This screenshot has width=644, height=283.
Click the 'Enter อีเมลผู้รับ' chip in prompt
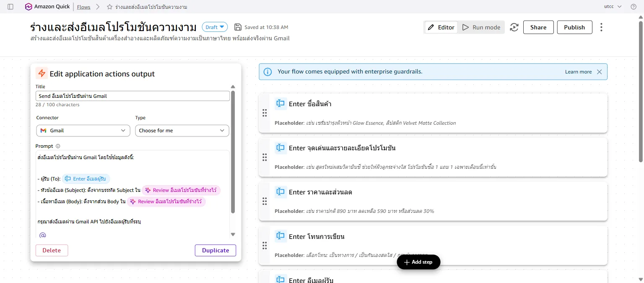(86, 179)
